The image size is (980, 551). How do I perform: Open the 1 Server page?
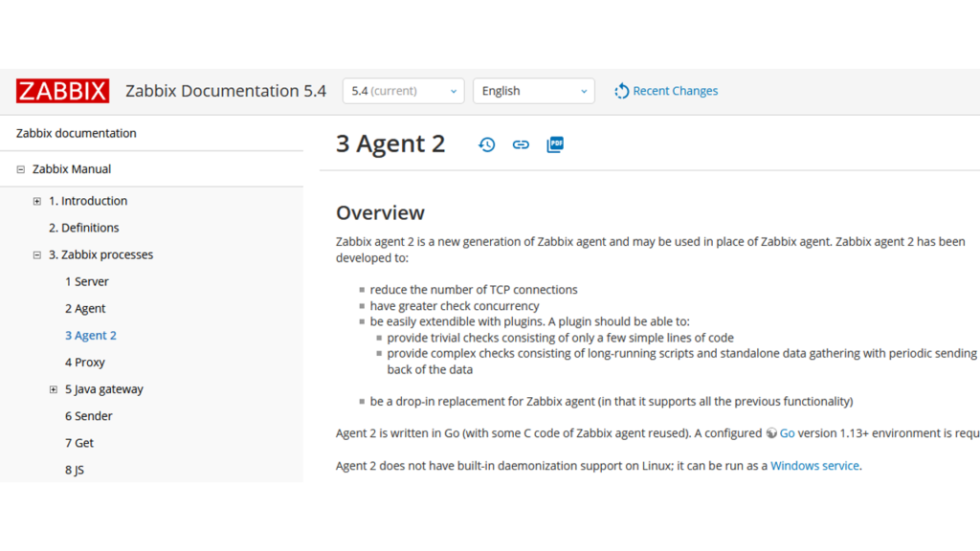point(86,282)
